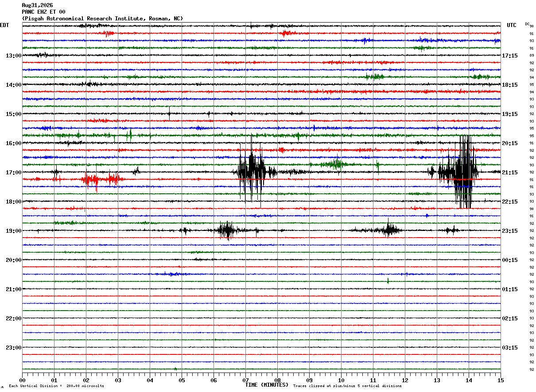The image size is (536, 392).
Task: Click the Each Vertical Division scale note
Action: click(57, 386)
